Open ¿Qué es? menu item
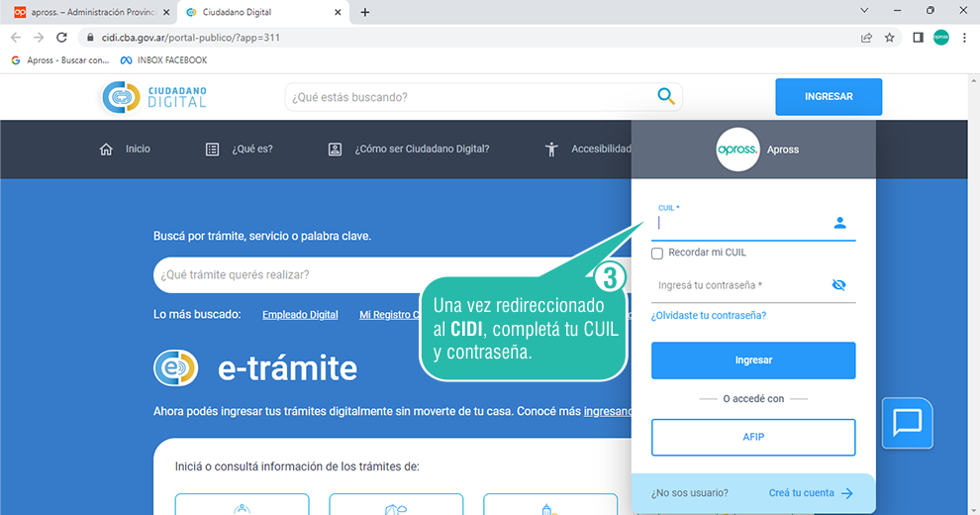 (240, 150)
